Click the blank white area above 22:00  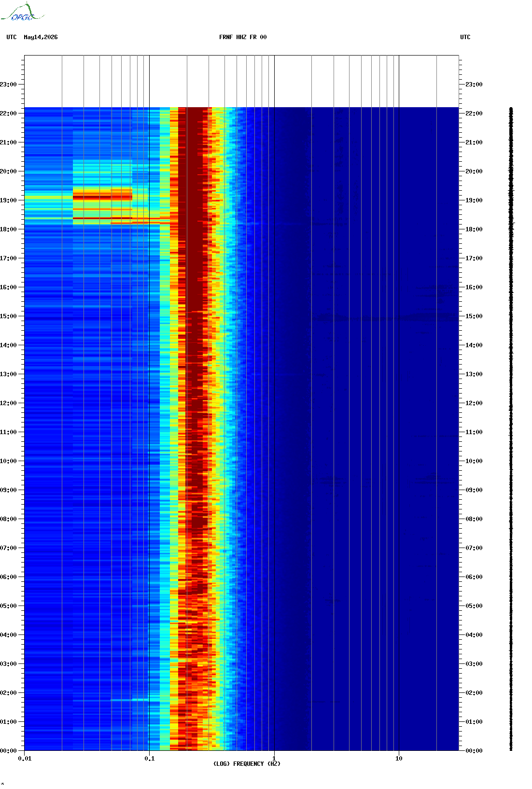(241, 81)
